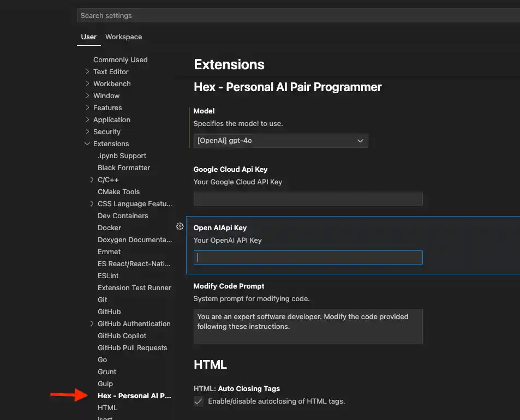
Task: Focus the Google Cloud Api Key field
Action: (308, 199)
